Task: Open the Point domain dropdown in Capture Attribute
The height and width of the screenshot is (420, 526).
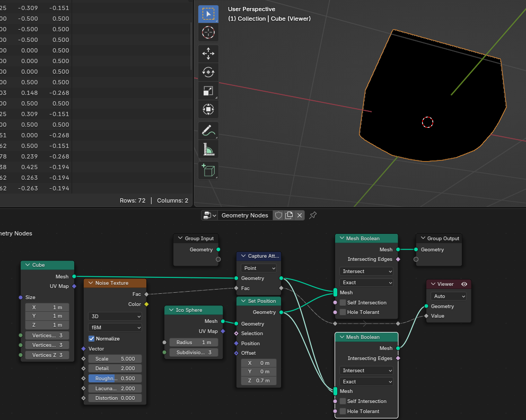Action: [x=259, y=268]
